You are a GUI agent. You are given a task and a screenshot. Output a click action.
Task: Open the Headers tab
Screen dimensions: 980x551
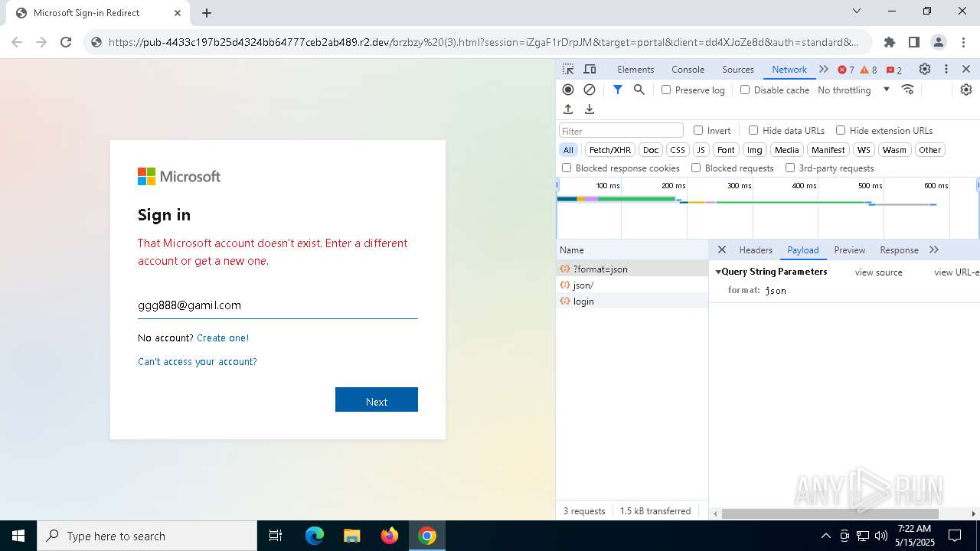click(x=756, y=249)
